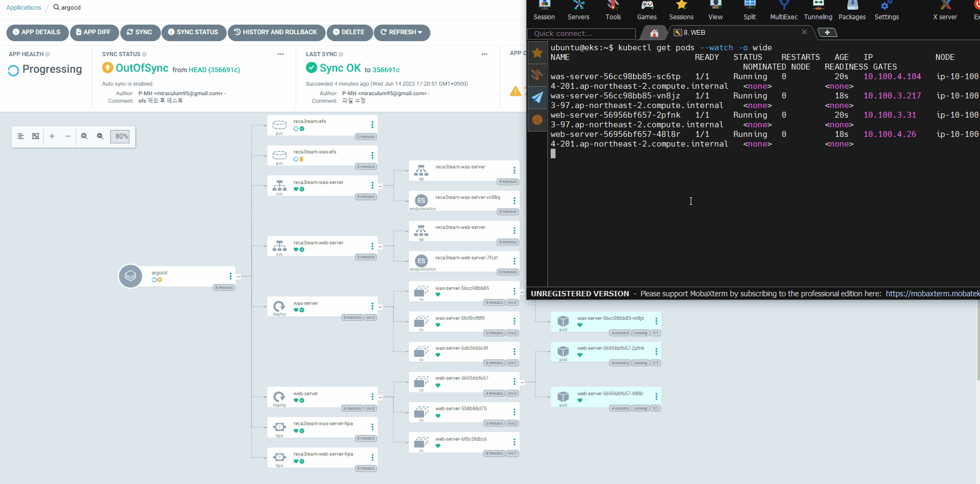
Task: Open MobaXterm Games toolbar icon
Action: [x=647, y=11]
